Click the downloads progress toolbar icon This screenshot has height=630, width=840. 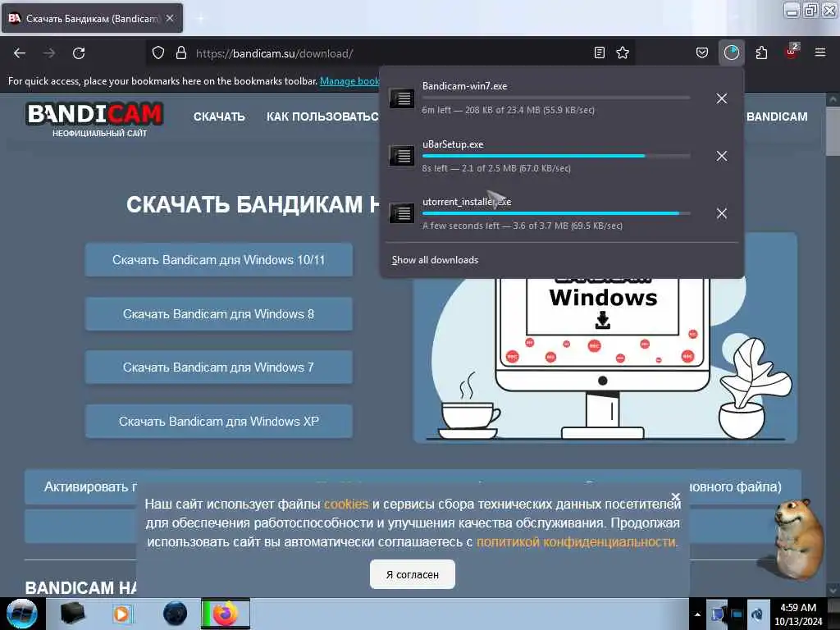click(x=731, y=52)
